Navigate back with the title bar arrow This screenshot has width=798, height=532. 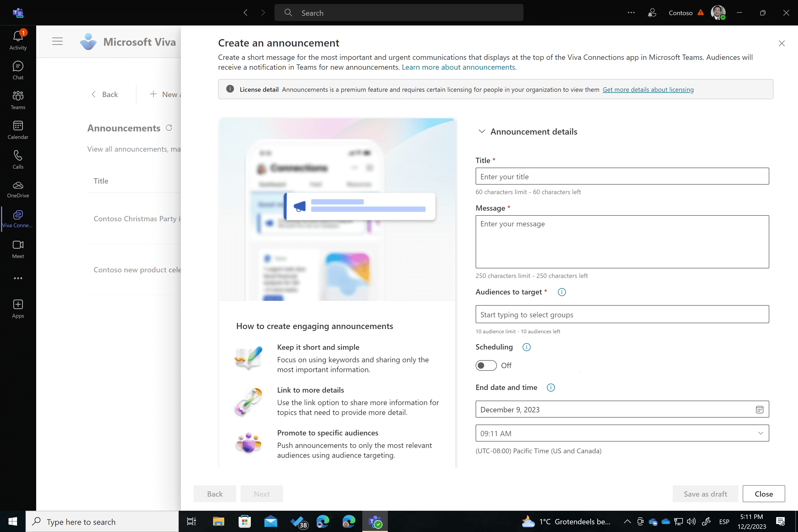pos(246,13)
